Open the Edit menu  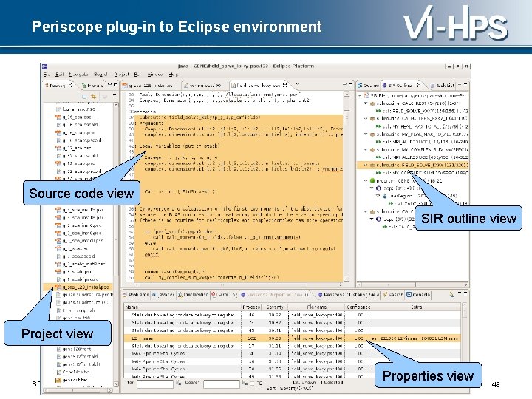pyautogui.click(x=60, y=75)
